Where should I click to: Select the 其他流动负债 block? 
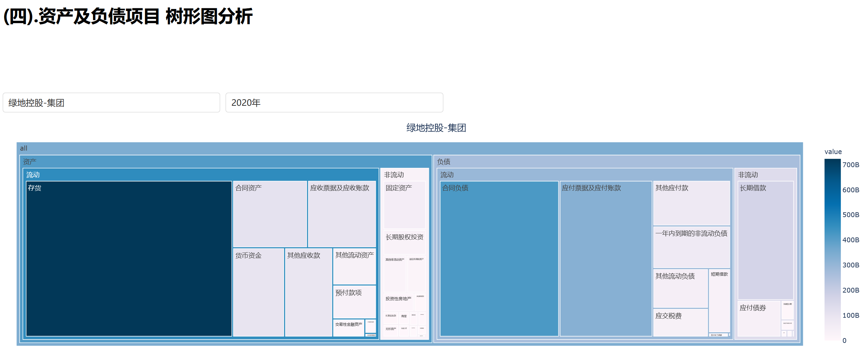[x=680, y=288]
